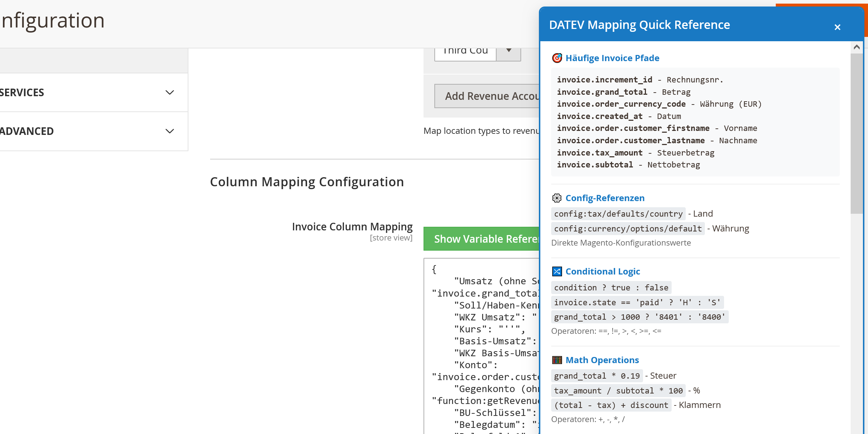Select the invoice.increment_id code snippet
This screenshot has width=868, height=434.
(604, 80)
